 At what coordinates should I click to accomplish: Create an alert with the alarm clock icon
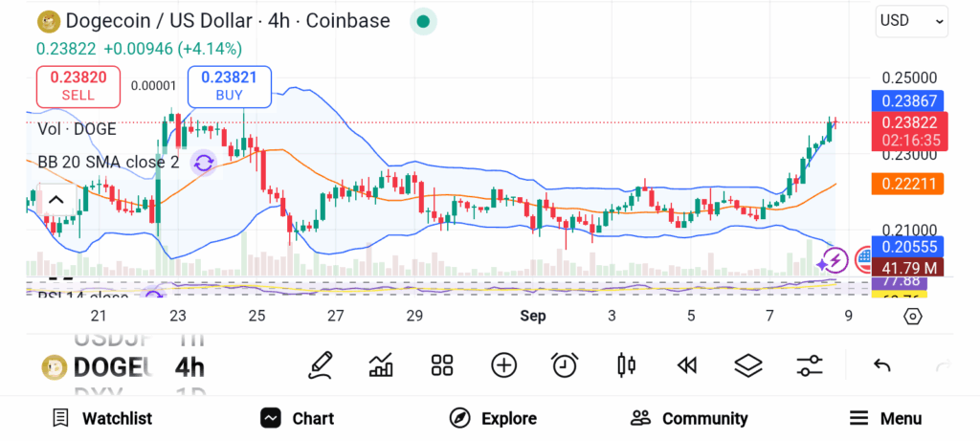click(x=565, y=364)
